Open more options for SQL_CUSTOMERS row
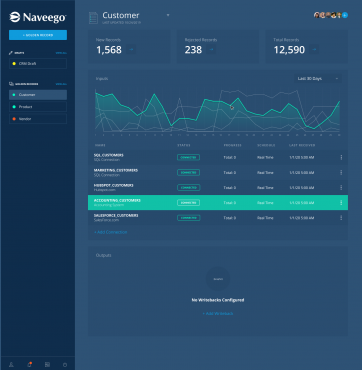The height and width of the screenshot is (370, 362). [341, 157]
